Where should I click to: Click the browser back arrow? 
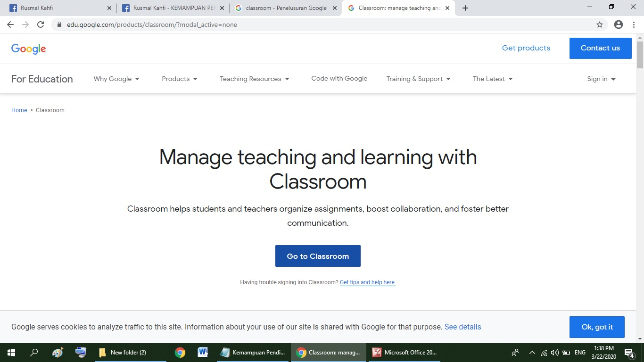tap(10, 25)
